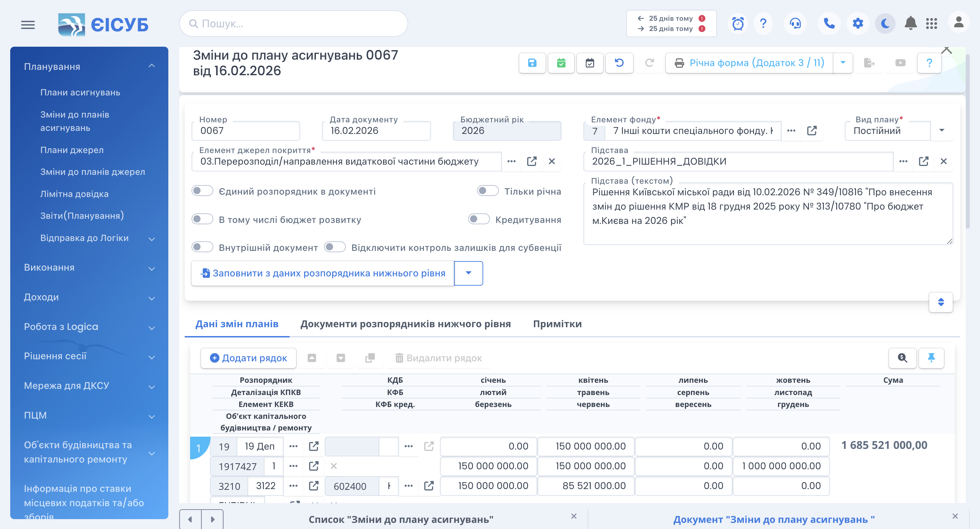Click the Пошук search field
Screen dimensions: 980x529
click(293, 24)
